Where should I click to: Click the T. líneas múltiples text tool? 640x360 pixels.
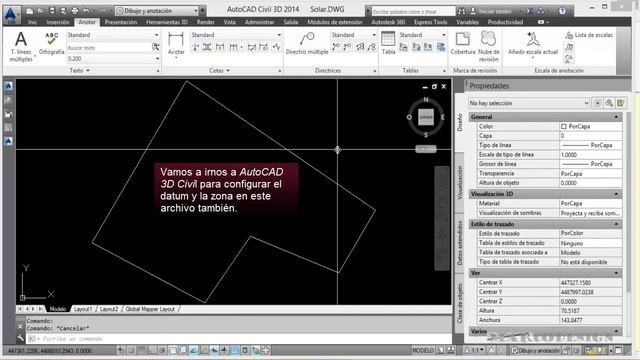pyautogui.click(x=21, y=47)
